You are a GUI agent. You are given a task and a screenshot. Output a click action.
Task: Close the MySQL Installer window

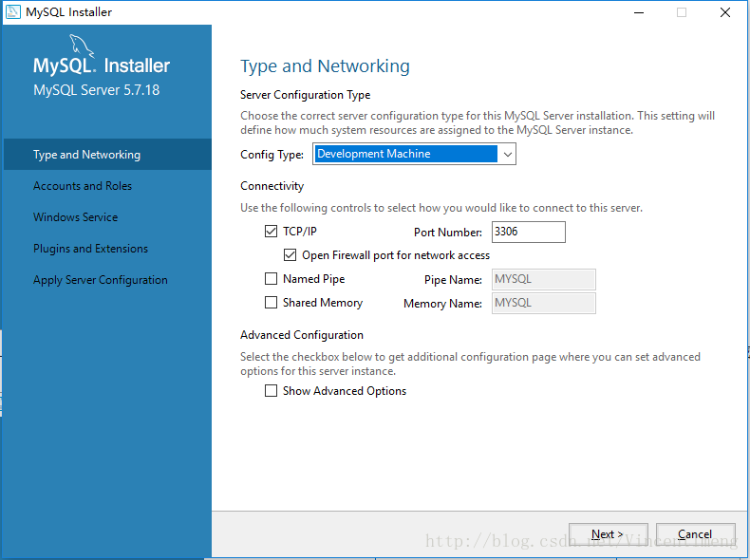(725, 12)
